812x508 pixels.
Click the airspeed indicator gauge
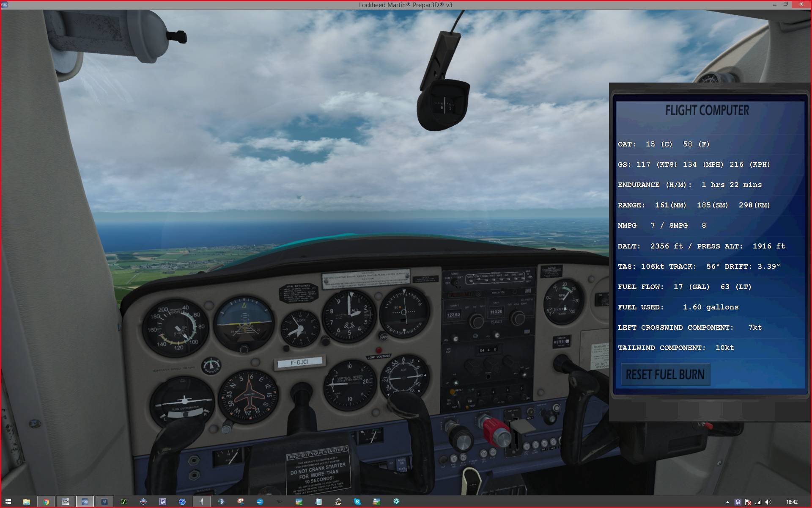176,329
